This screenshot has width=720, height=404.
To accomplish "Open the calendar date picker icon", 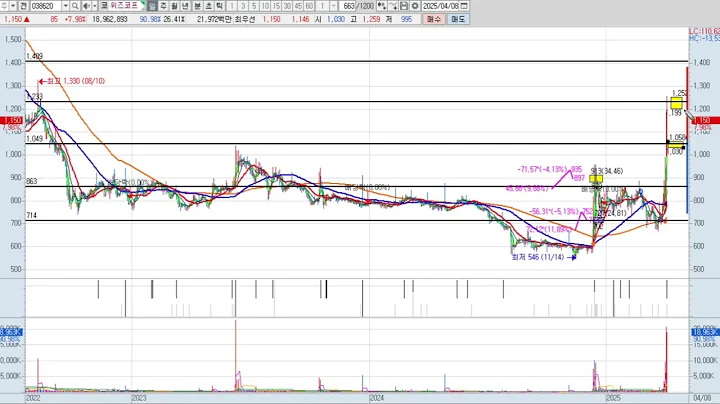I will [464, 6].
